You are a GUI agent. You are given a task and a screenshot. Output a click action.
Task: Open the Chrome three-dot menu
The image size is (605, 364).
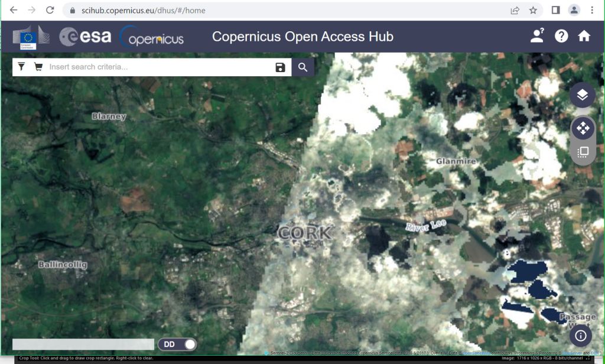click(x=592, y=11)
